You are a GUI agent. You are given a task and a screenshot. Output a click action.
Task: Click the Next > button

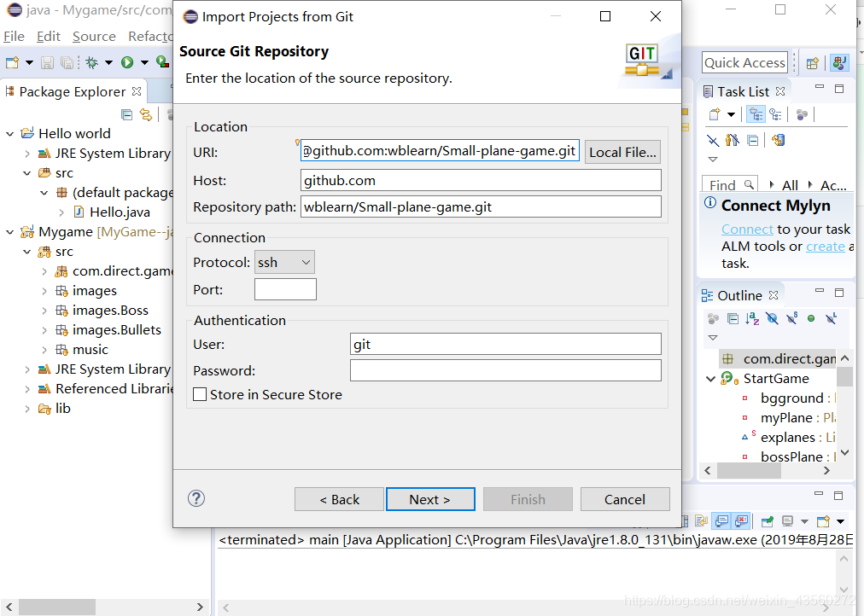pyautogui.click(x=430, y=499)
